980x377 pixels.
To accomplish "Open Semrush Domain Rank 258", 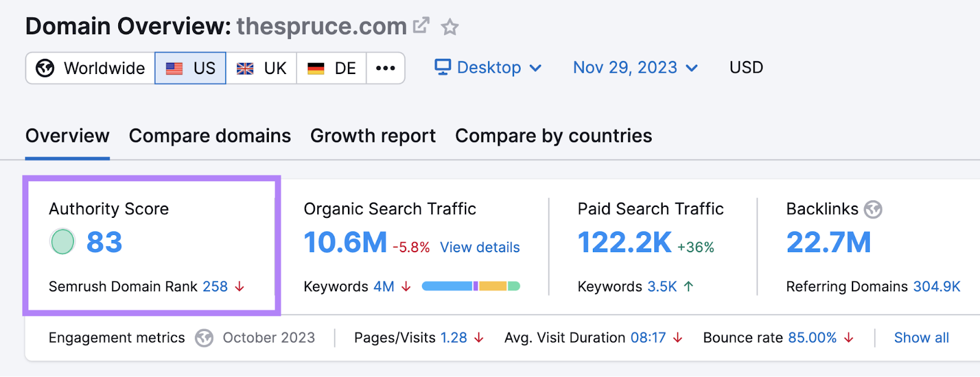I will pyautogui.click(x=215, y=286).
